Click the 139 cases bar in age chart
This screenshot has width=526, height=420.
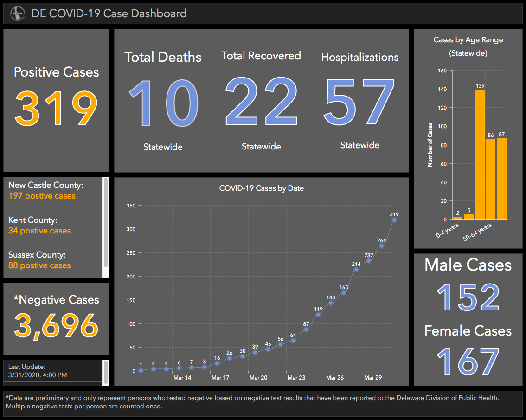(x=480, y=155)
